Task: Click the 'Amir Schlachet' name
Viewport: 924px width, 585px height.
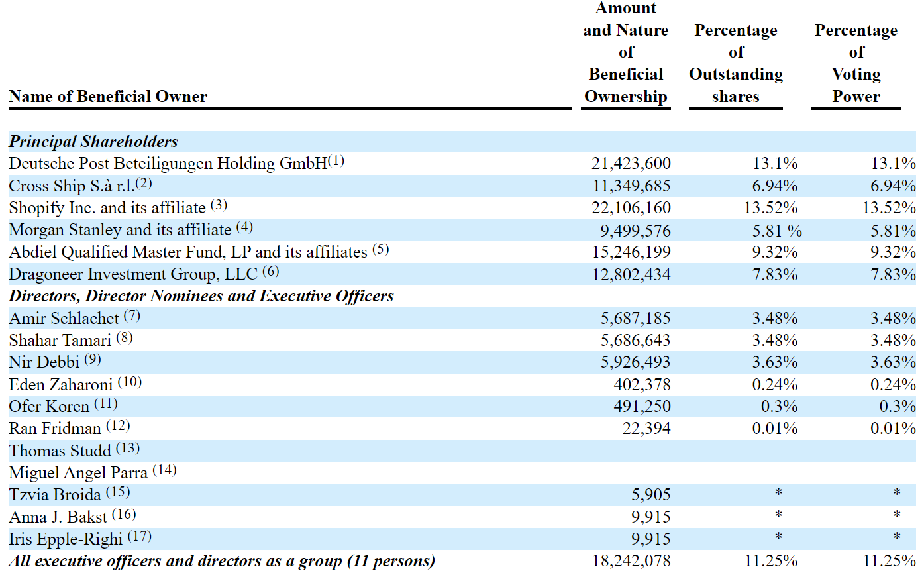Action: coord(64,319)
